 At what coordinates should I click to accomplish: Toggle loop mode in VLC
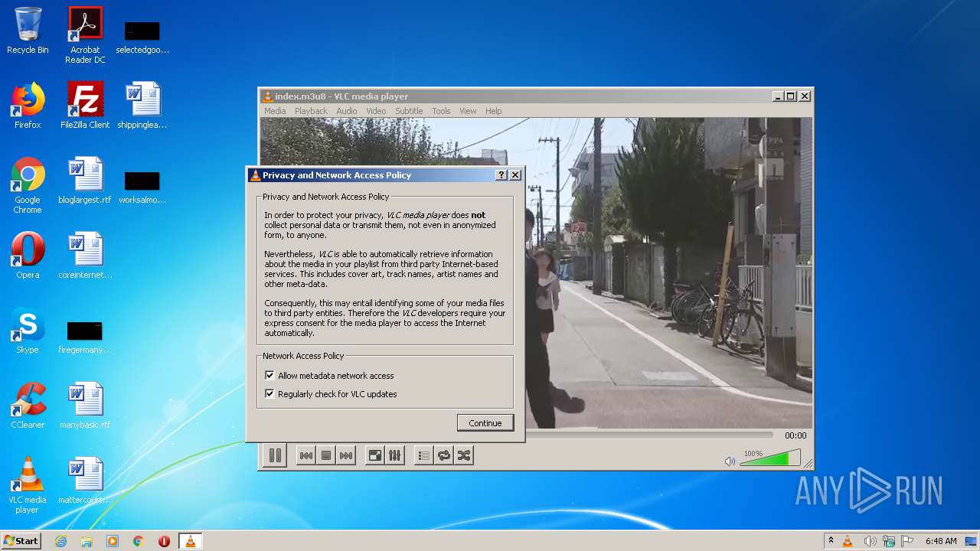click(x=443, y=455)
